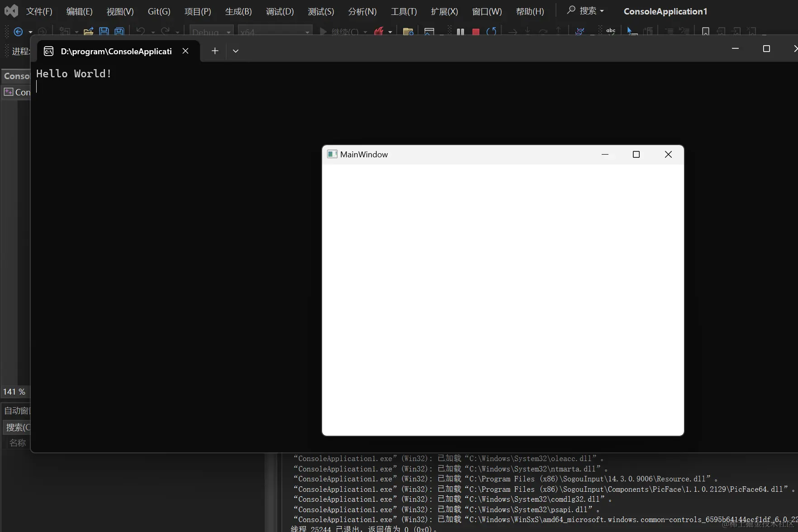Close the ConsoleApplication terminal tab
This screenshot has width=798, height=532.
click(x=185, y=51)
